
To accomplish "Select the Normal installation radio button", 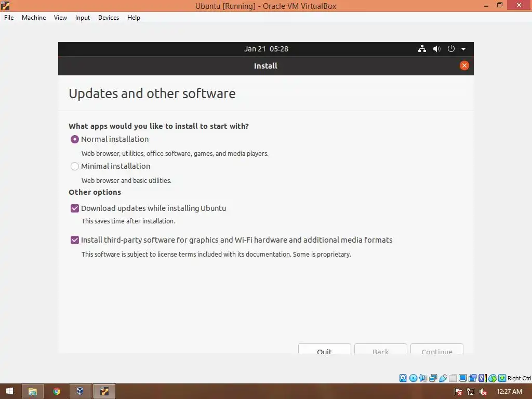I will point(75,139).
